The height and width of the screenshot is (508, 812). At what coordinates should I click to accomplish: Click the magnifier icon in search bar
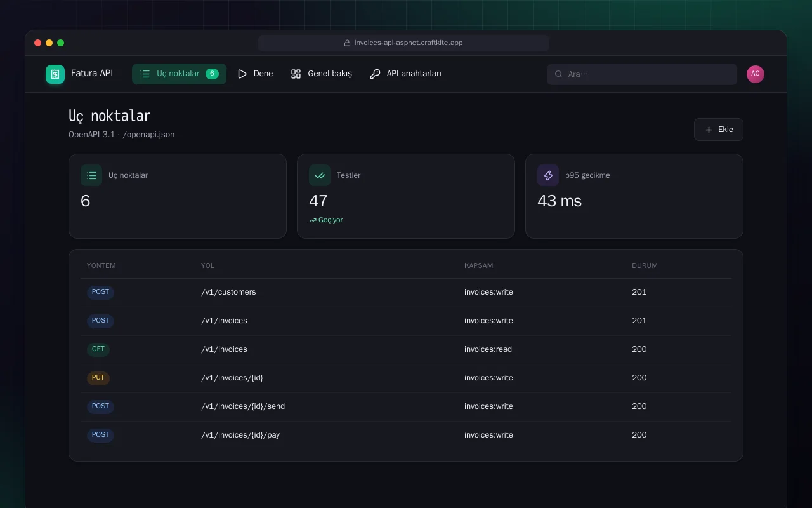559,74
